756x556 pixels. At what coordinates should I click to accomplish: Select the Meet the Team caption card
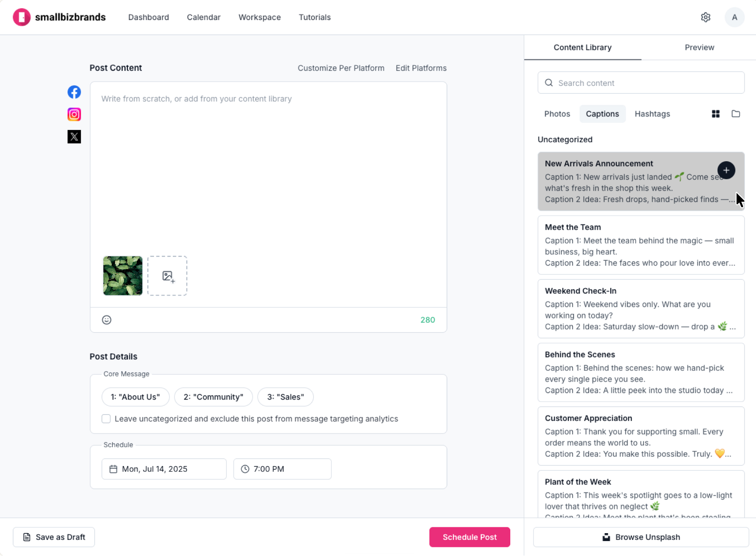[x=641, y=245]
